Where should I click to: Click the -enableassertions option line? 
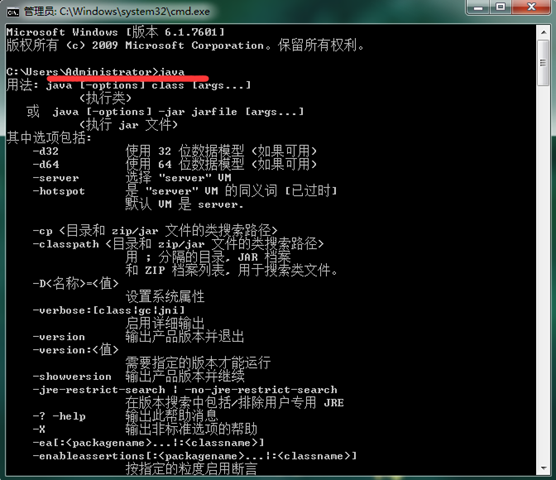point(195,456)
